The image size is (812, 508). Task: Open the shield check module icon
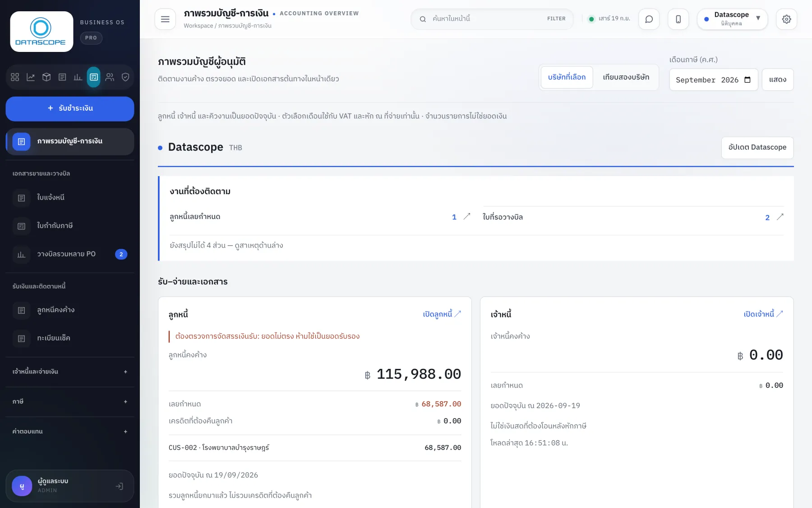coord(125,77)
